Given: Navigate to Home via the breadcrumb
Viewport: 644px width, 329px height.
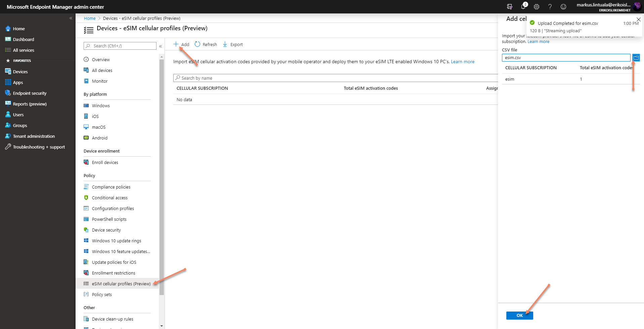Looking at the screenshot, I should click(89, 18).
